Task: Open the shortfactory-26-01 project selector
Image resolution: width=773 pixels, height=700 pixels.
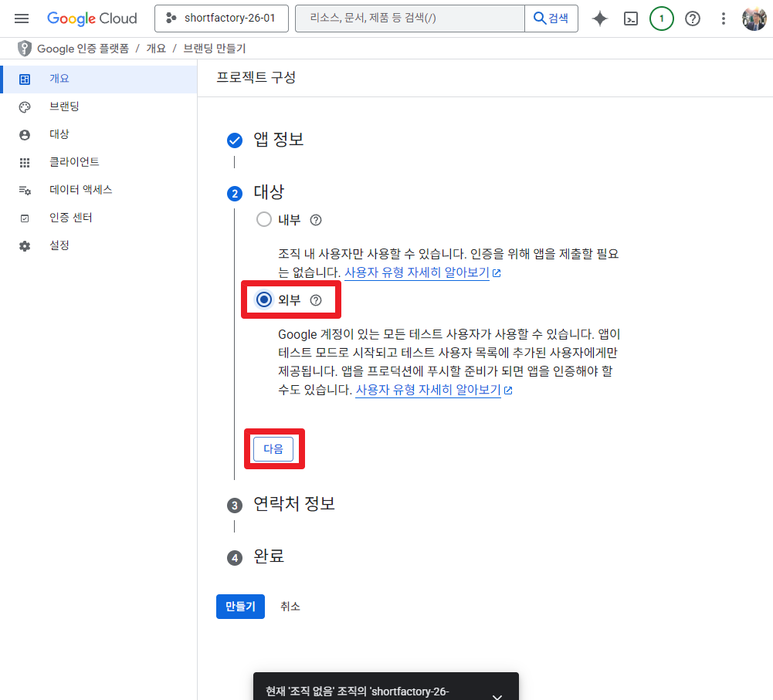Action: click(222, 18)
